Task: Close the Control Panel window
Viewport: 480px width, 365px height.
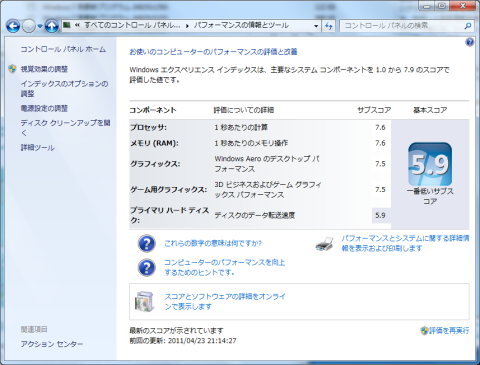Action: coord(463,6)
